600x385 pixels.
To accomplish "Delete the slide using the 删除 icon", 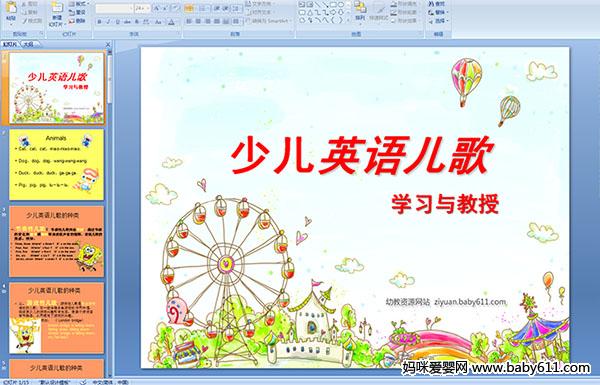I will [77, 21].
